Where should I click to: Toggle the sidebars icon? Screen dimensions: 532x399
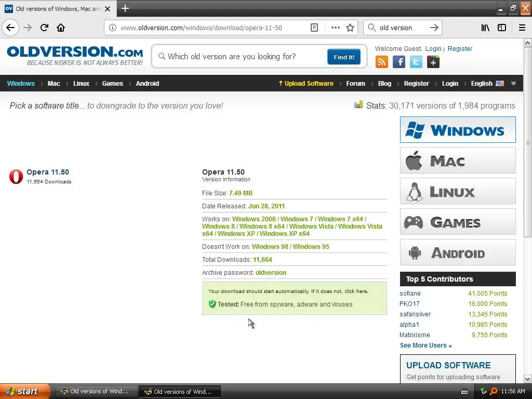502,28
